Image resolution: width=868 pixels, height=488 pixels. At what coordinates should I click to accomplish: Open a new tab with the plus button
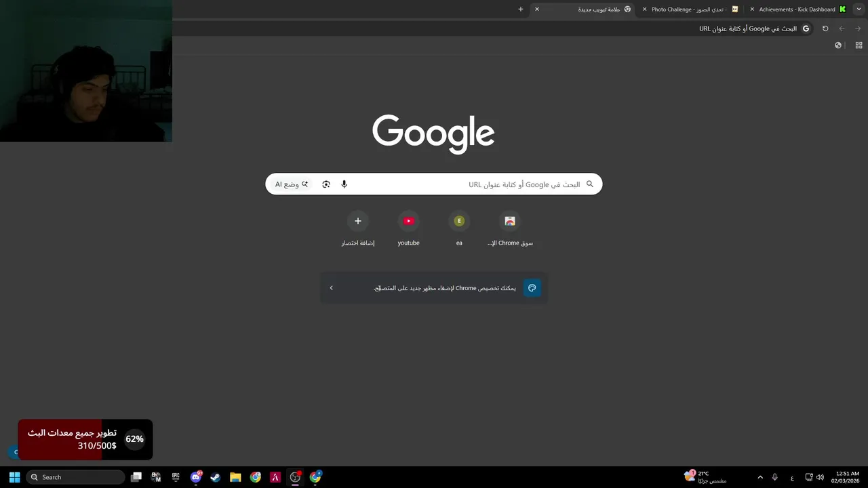[521, 9]
